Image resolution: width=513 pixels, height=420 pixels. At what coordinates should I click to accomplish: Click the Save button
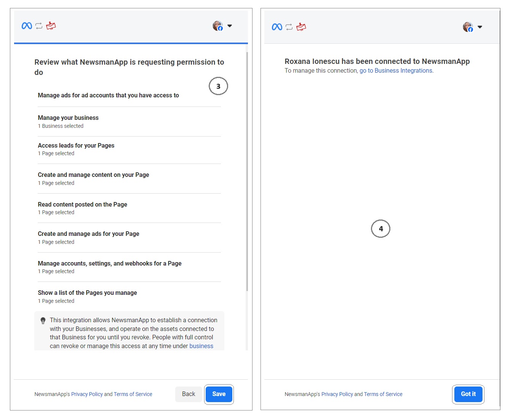click(219, 394)
